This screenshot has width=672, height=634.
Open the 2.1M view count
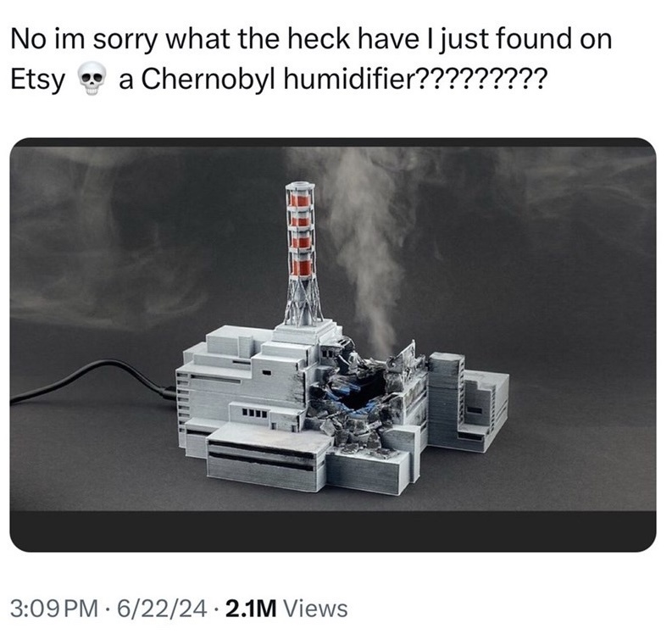point(251,609)
